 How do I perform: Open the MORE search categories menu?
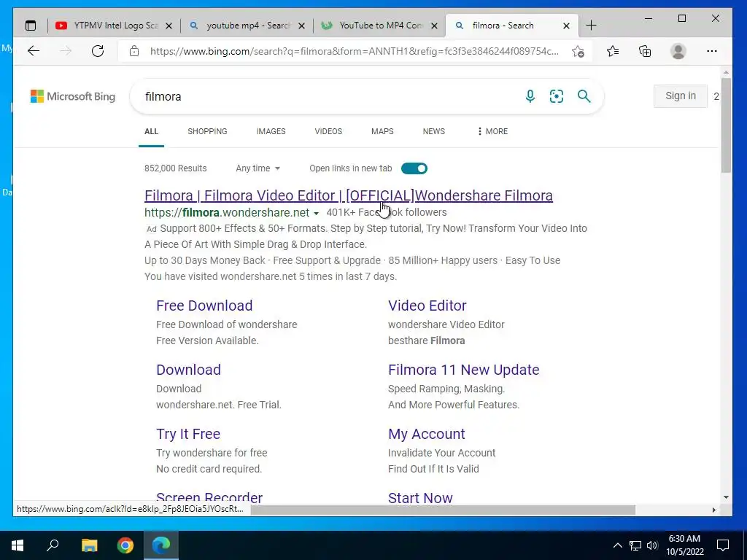click(x=492, y=131)
